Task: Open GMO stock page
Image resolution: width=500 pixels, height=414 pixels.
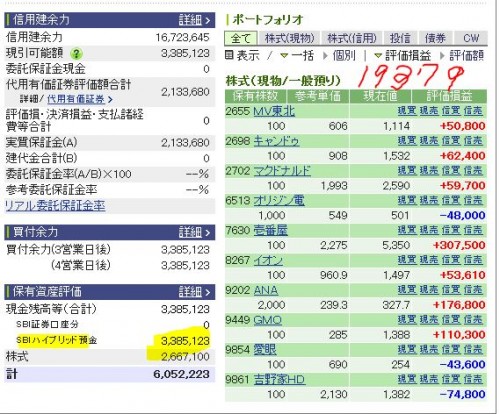Action: click(267, 320)
